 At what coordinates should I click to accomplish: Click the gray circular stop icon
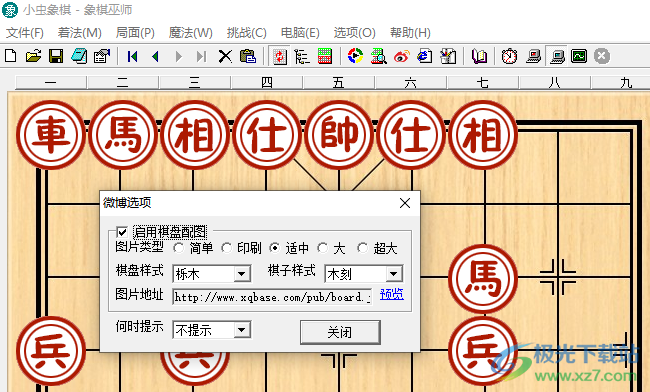click(601, 56)
